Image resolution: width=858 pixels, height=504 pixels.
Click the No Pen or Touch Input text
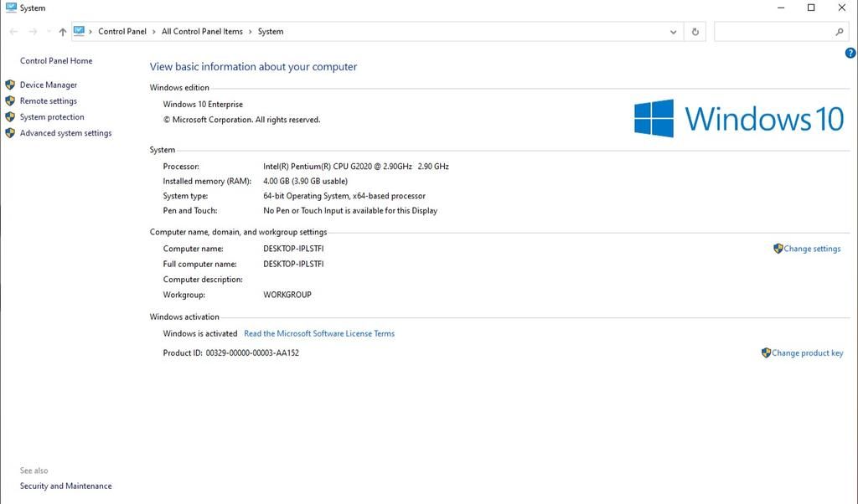point(350,210)
